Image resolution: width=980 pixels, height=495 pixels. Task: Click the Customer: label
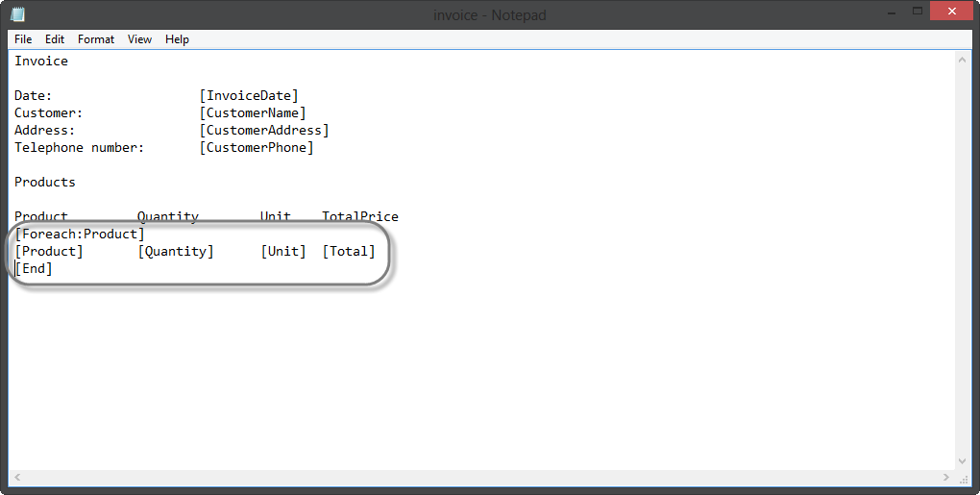click(x=48, y=113)
